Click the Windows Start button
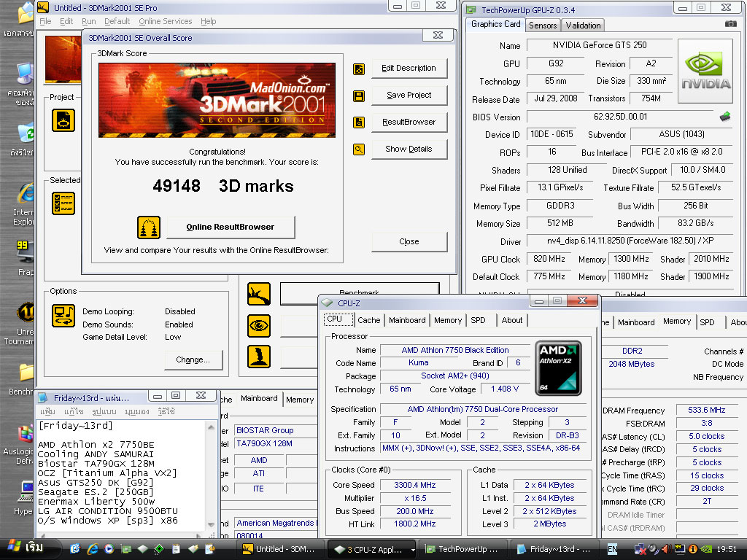747x560 pixels. click(x=26, y=548)
